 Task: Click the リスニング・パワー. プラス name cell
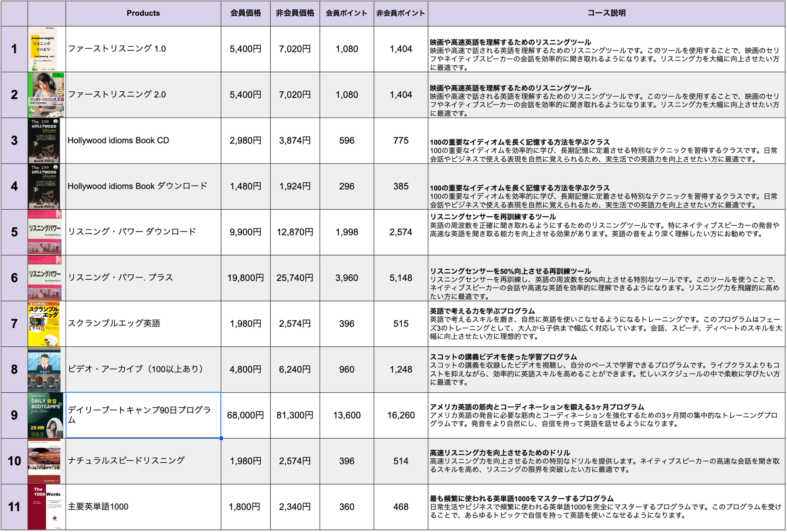coord(143,278)
